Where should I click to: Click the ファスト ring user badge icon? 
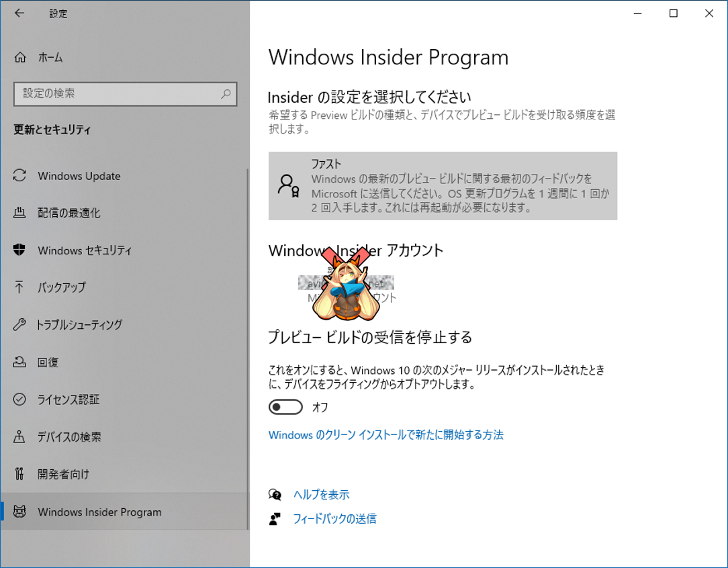(288, 186)
